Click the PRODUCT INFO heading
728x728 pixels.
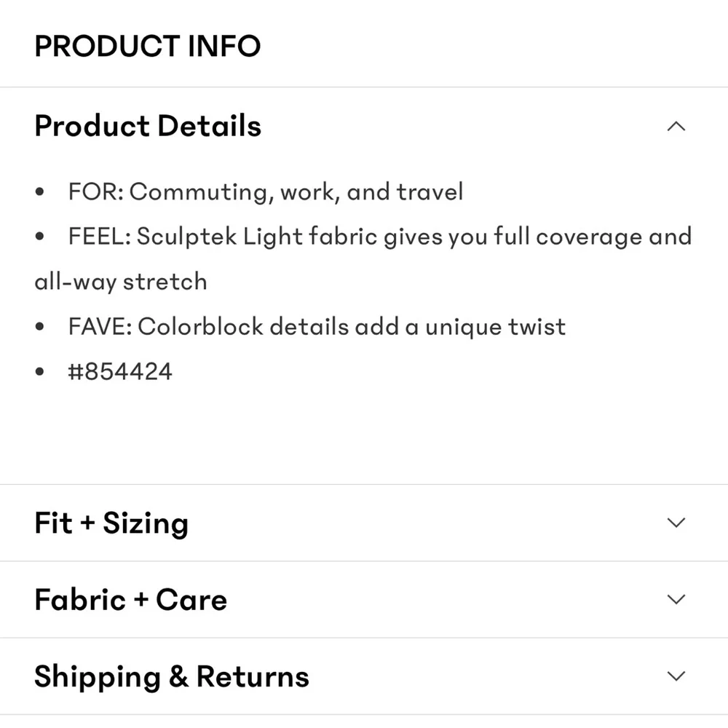point(148,47)
